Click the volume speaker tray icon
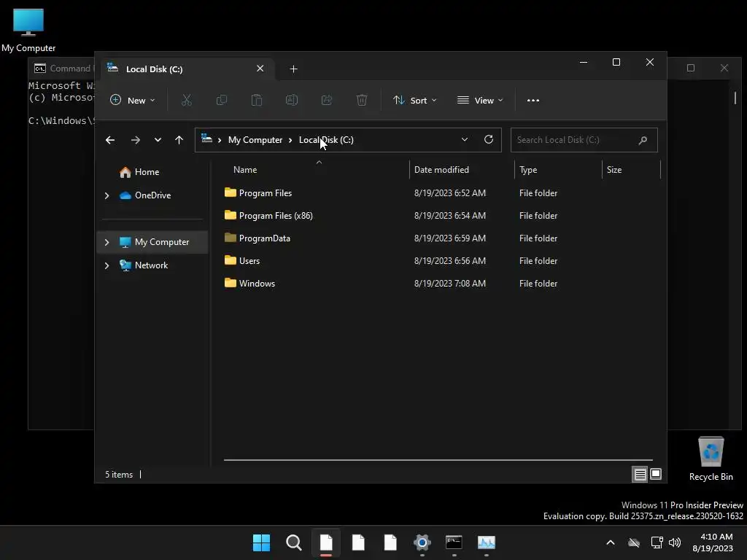 675,542
